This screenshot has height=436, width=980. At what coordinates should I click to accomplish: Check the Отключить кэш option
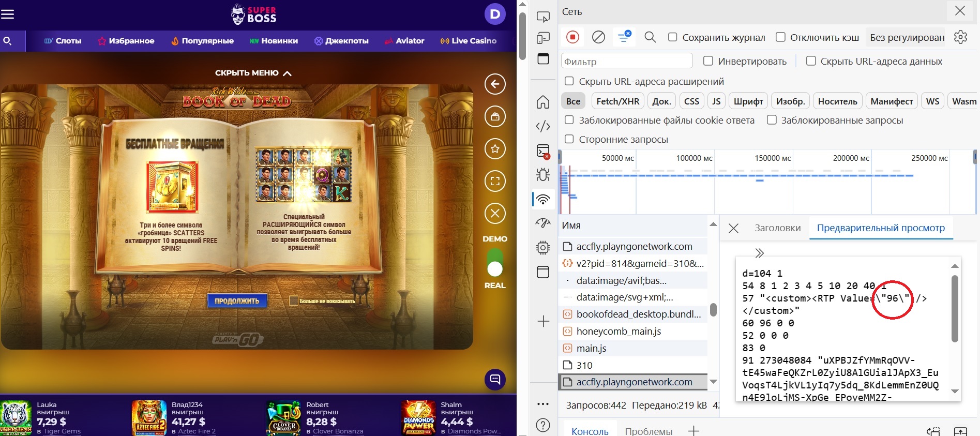tap(781, 37)
